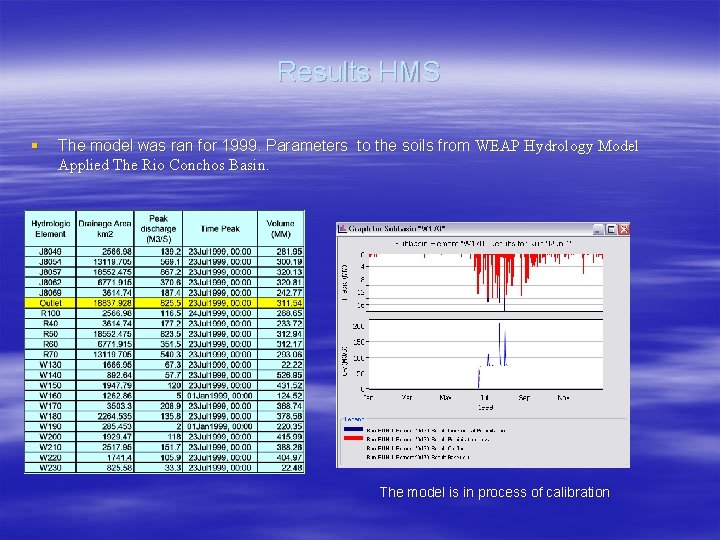This screenshot has height=540, width=720.
Task: Click the 'Time Peak' column header
Action: click(x=220, y=229)
